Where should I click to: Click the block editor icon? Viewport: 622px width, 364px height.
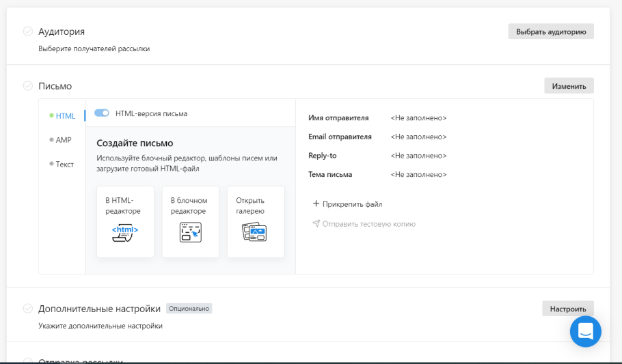click(190, 232)
